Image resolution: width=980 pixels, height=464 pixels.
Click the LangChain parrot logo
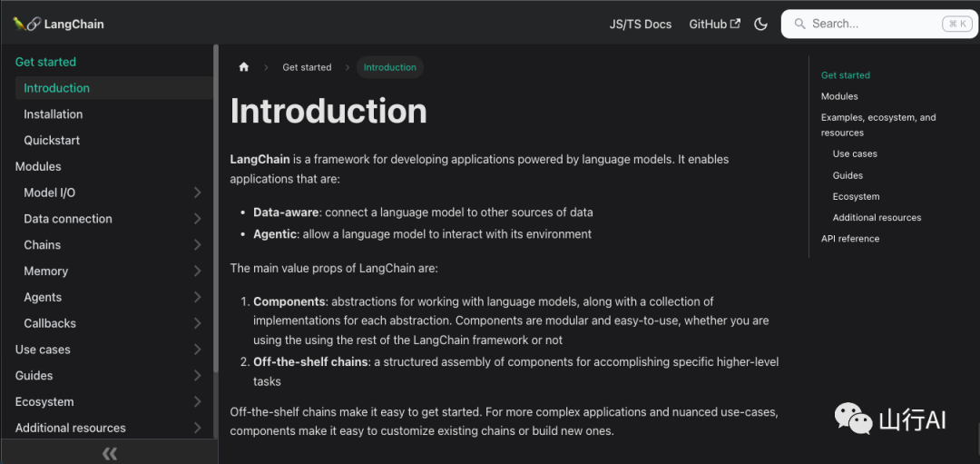(x=26, y=25)
